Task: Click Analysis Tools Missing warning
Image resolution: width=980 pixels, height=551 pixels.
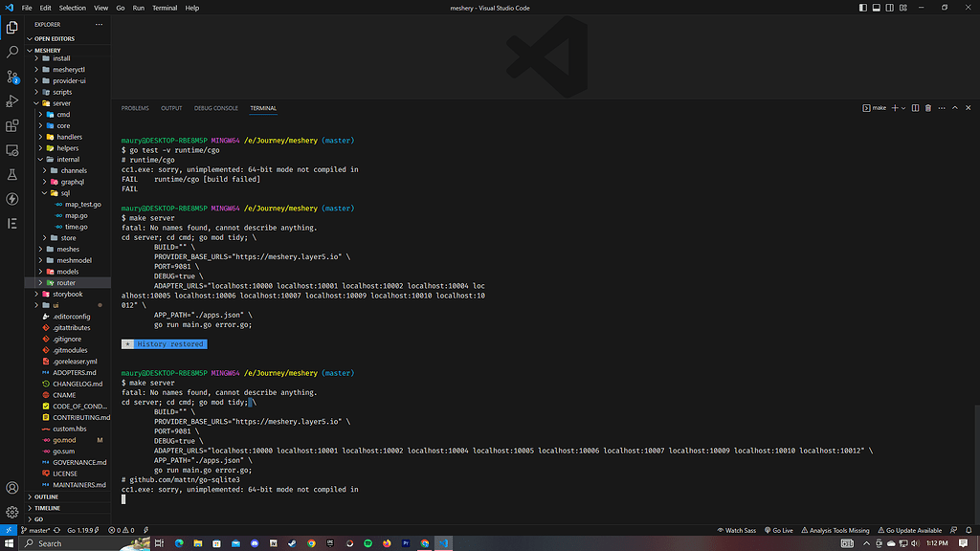Action: [835, 530]
